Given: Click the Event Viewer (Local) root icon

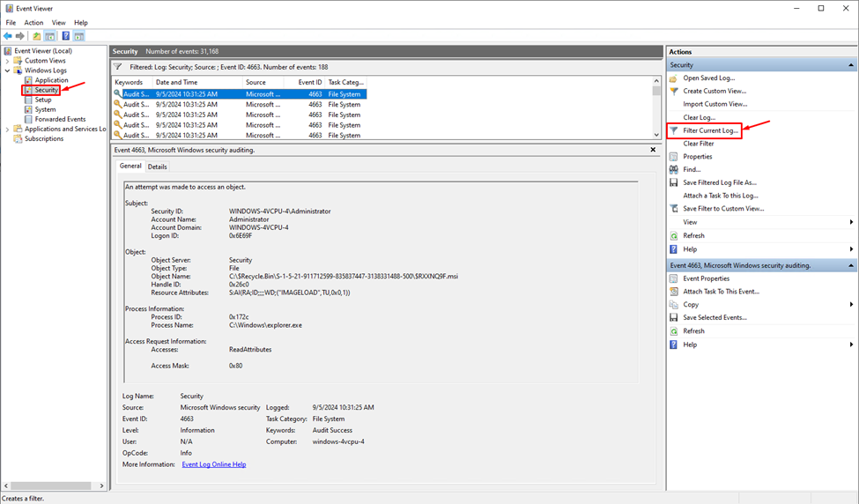Looking at the screenshot, I should click(x=8, y=51).
